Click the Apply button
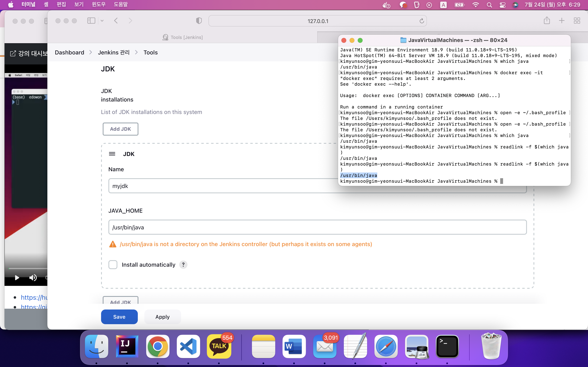Viewport: 588px width, 367px height. click(162, 317)
